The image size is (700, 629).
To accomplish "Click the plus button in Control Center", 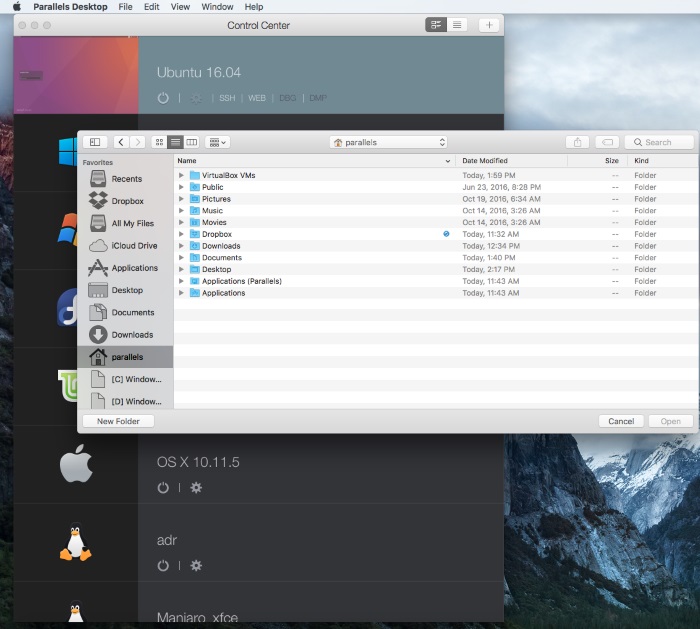I will 488,25.
